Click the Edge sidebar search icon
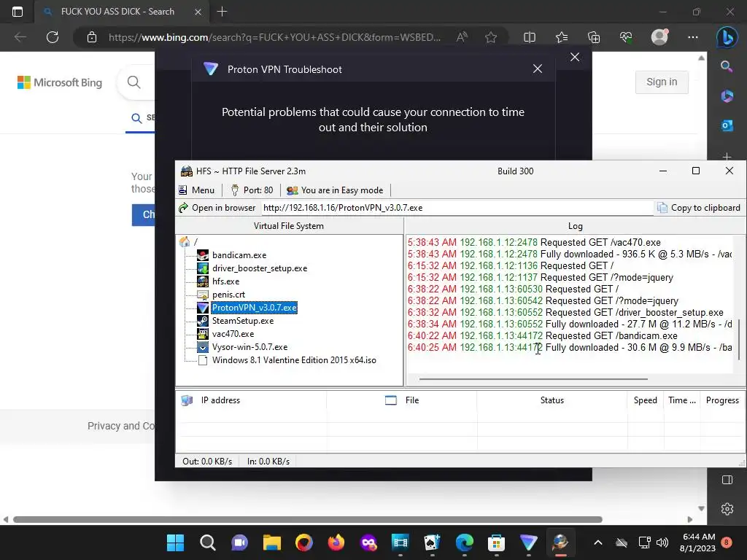Screen dimensions: 747x560 pyautogui.click(x=727, y=66)
